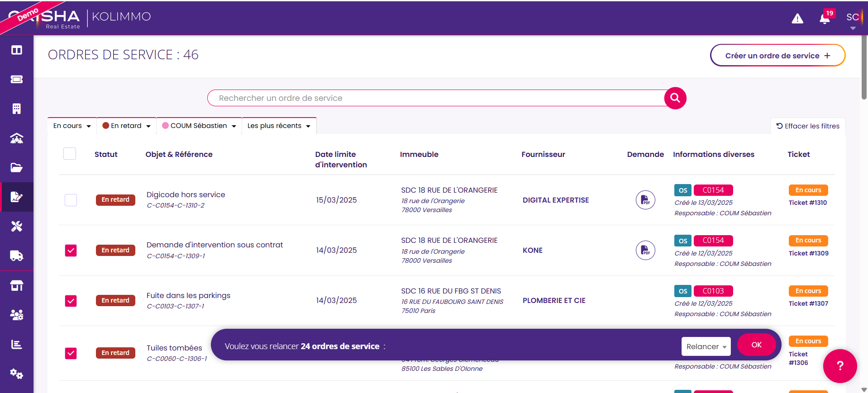Open the SC user profile menu
Viewport: 868px width, 393px height.
(853, 19)
